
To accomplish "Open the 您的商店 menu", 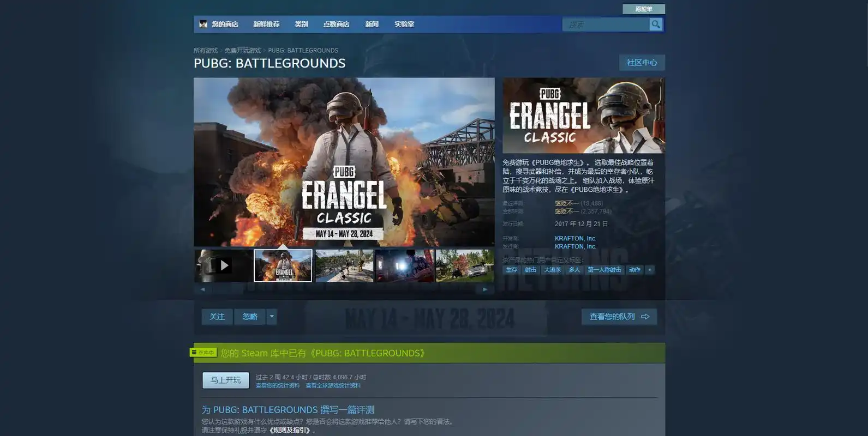I will click(225, 24).
